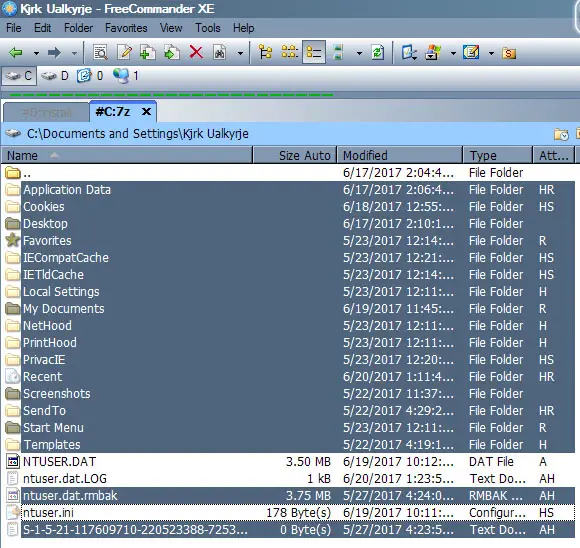The image size is (580, 548).
Task: Go forward with the grey arrow
Action: (54, 53)
